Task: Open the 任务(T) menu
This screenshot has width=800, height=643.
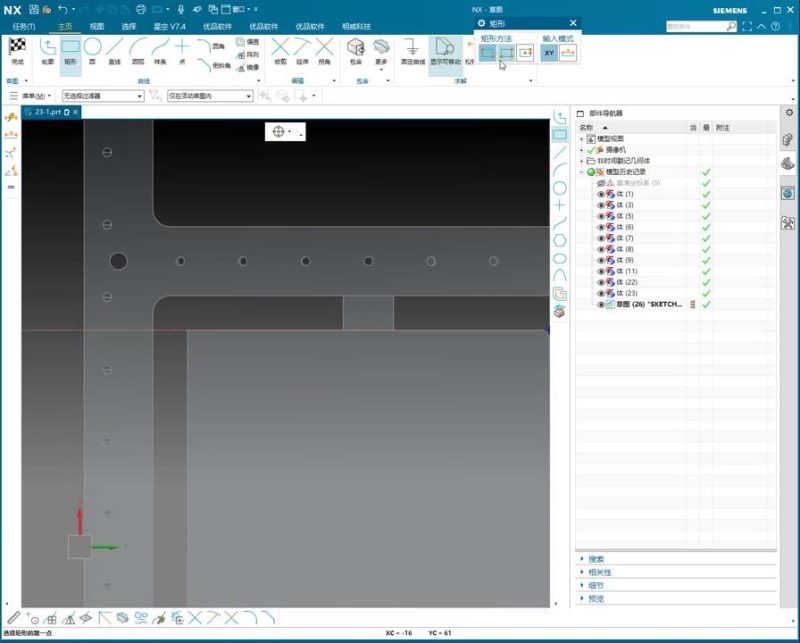Action: (x=20, y=26)
